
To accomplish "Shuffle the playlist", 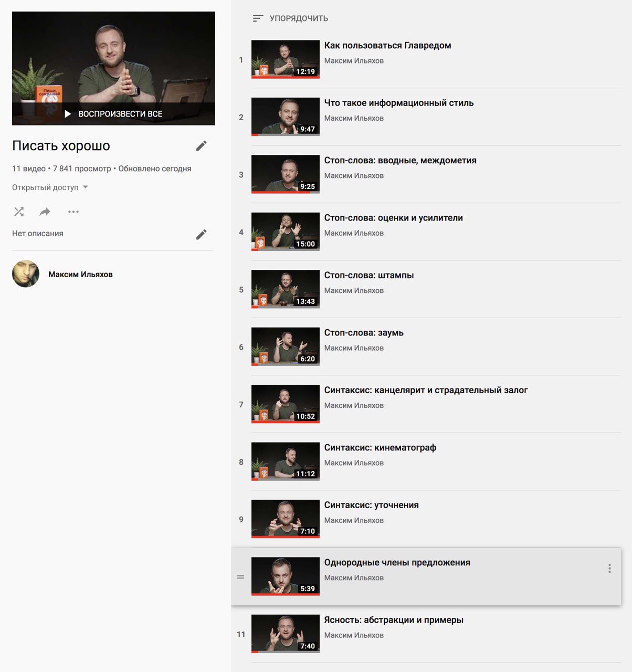I will [19, 212].
